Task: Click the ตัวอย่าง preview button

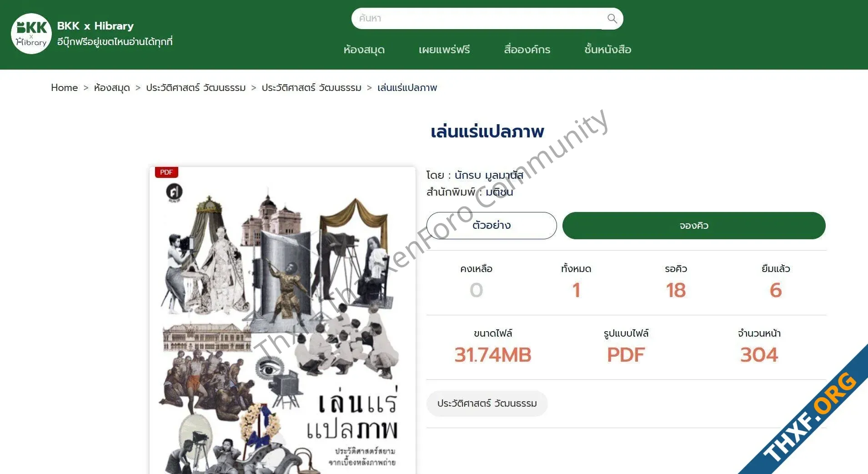Action: 492,226
